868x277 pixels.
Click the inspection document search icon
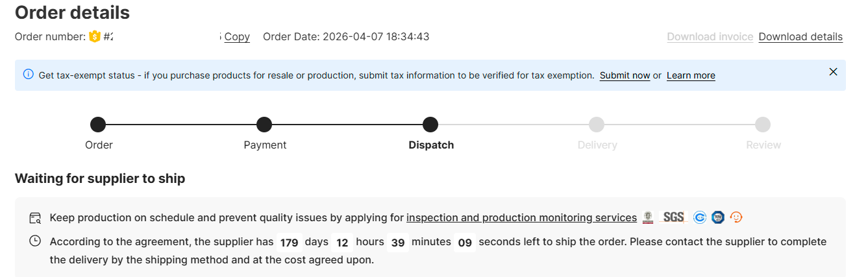click(x=35, y=217)
